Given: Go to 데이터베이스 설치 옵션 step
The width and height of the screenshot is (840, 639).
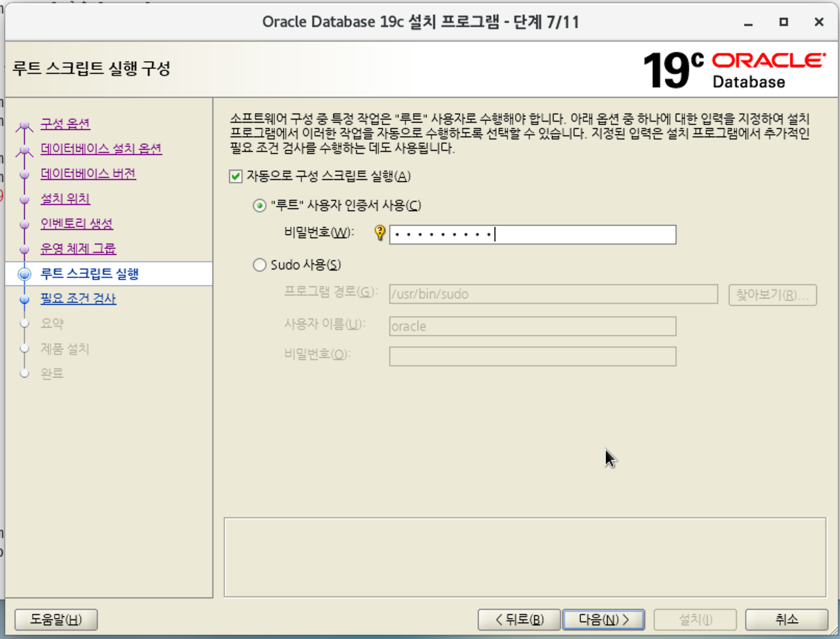Looking at the screenshot, I should point(101,149).
